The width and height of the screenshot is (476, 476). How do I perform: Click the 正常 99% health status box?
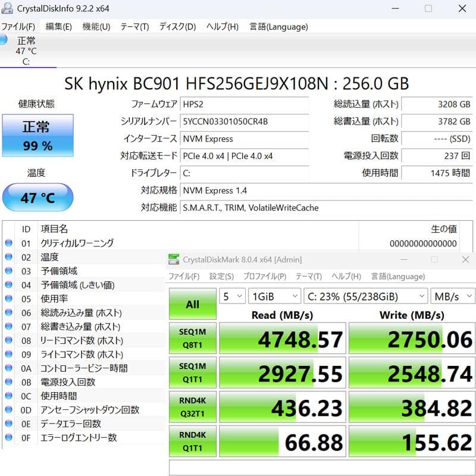(37, 135)
